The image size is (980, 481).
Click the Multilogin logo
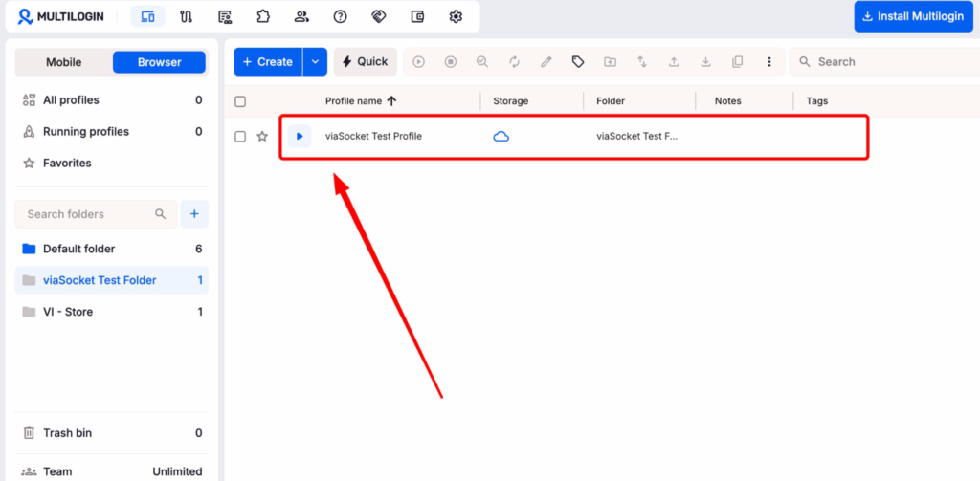click(60, 16)
